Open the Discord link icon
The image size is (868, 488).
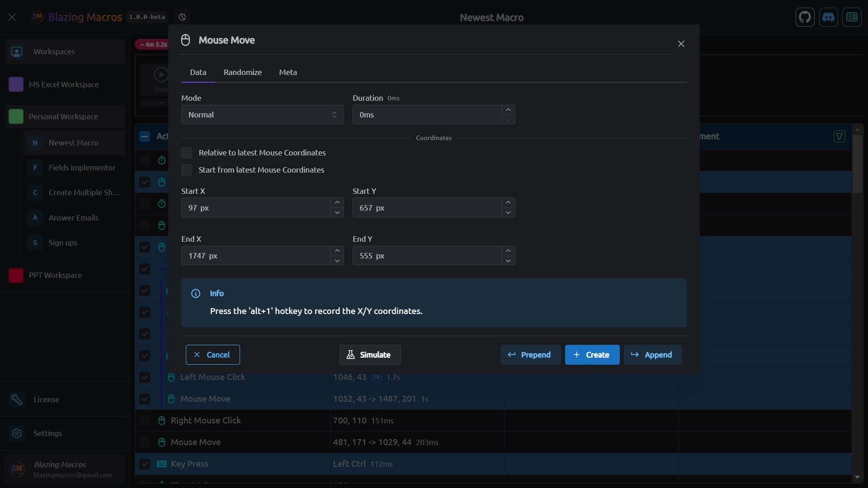[829, 17]
